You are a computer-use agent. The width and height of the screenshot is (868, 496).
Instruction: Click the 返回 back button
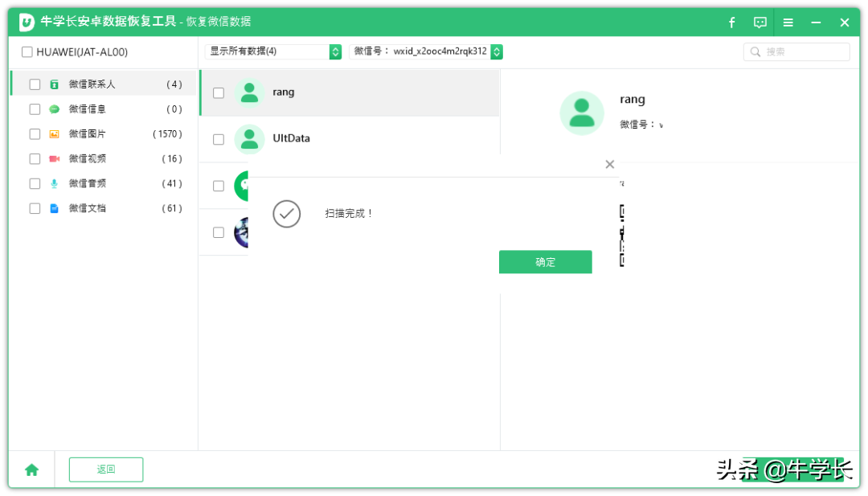pos(106,469)
